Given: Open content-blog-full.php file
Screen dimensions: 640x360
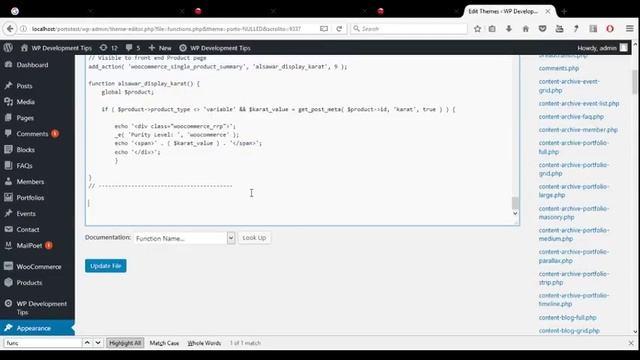Looking at the screenshot, I should (x=567, y=317).
